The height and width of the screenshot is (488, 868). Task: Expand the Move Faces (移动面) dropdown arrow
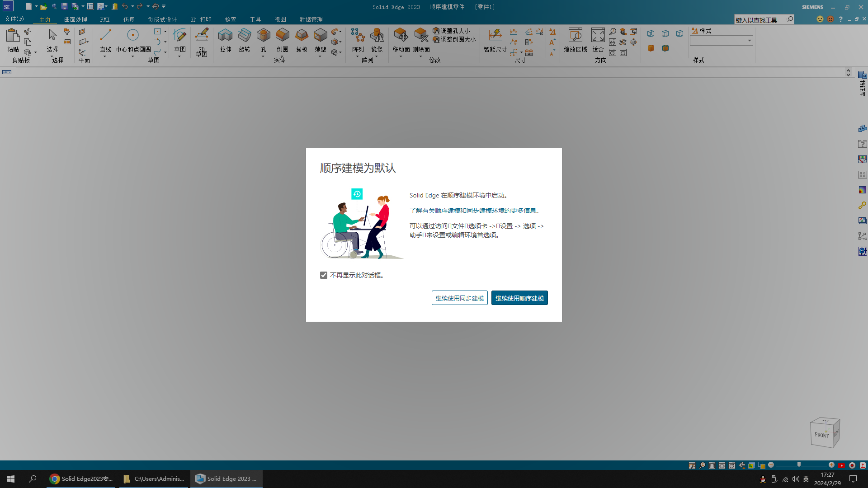[401, 56]
